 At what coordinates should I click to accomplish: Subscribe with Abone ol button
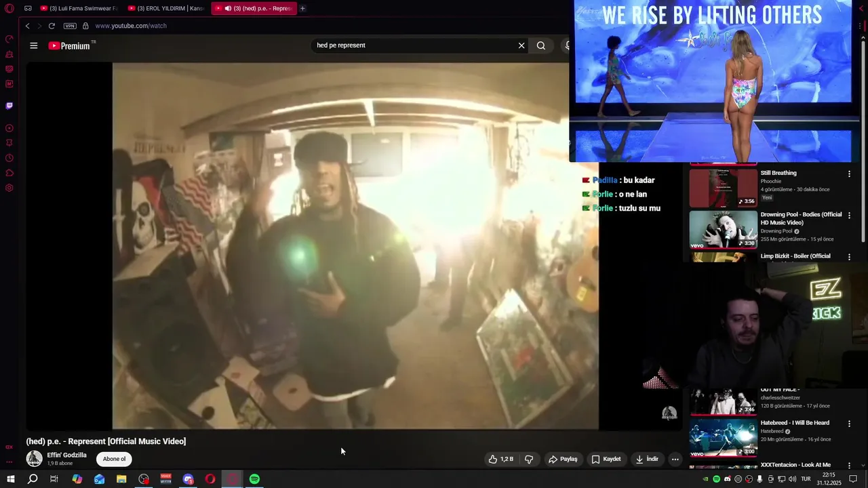(x=114, y=459)
